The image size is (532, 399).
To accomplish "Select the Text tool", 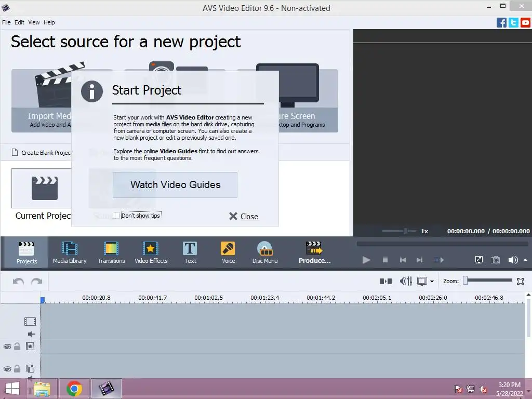I will [x=190, y=253].
